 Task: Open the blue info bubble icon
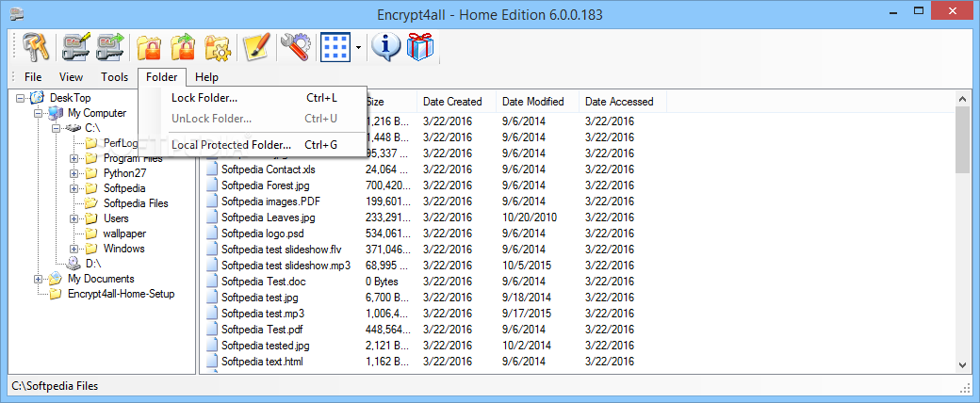point(385,47)
